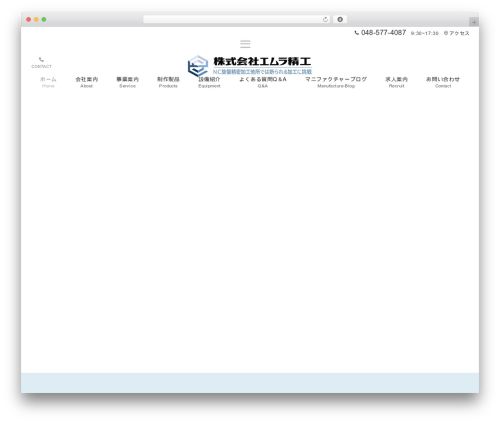
Task: Select the ホーム Home menu item
Action: [x=48, y=82]
